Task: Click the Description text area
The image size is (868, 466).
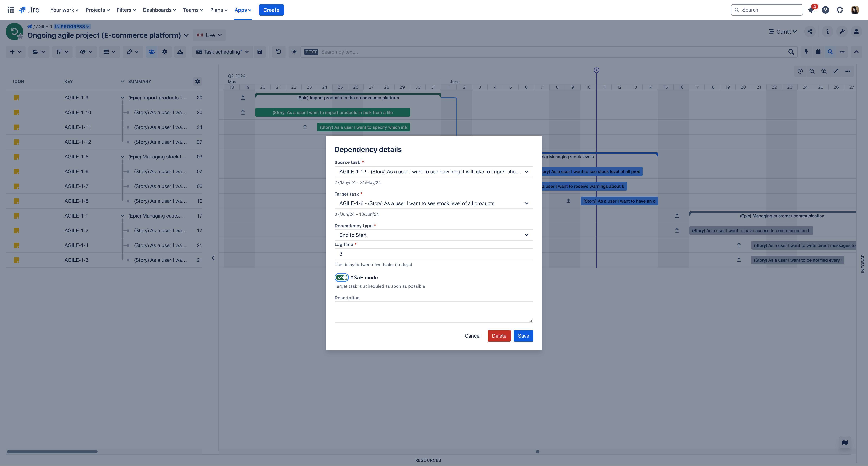Action: [x=434, y=312]
